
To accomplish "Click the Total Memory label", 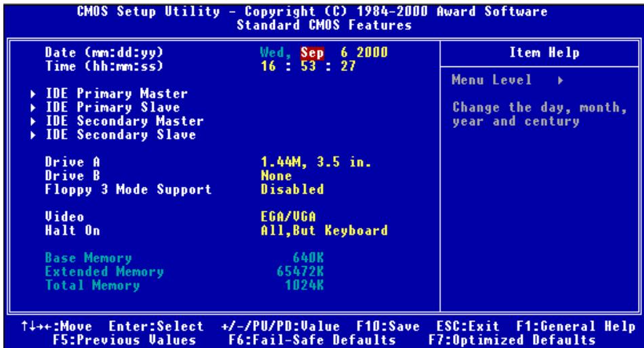I will point(92,285).
